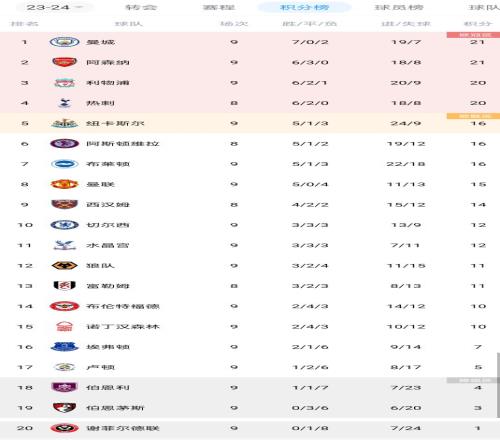This screenshot has height=440, width=500.
Task: Click the Arsenal club crest
Action: coord(64,62)
